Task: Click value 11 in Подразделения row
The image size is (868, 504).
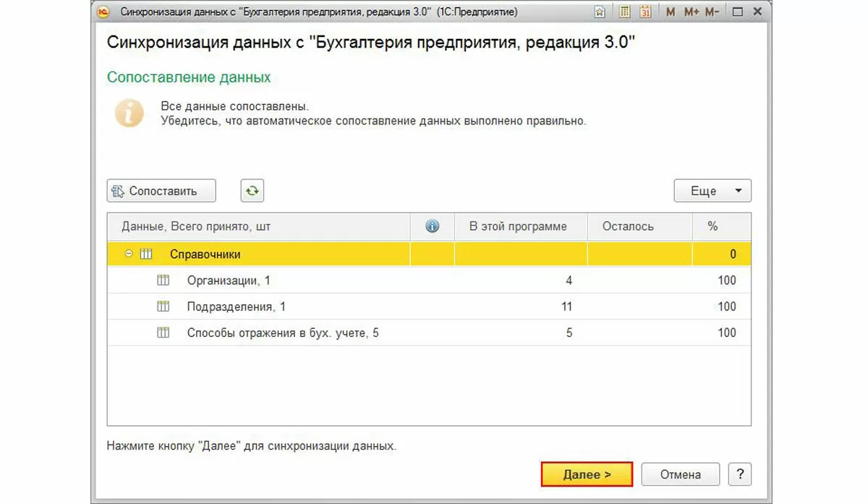Action: [x=566, y=307]
